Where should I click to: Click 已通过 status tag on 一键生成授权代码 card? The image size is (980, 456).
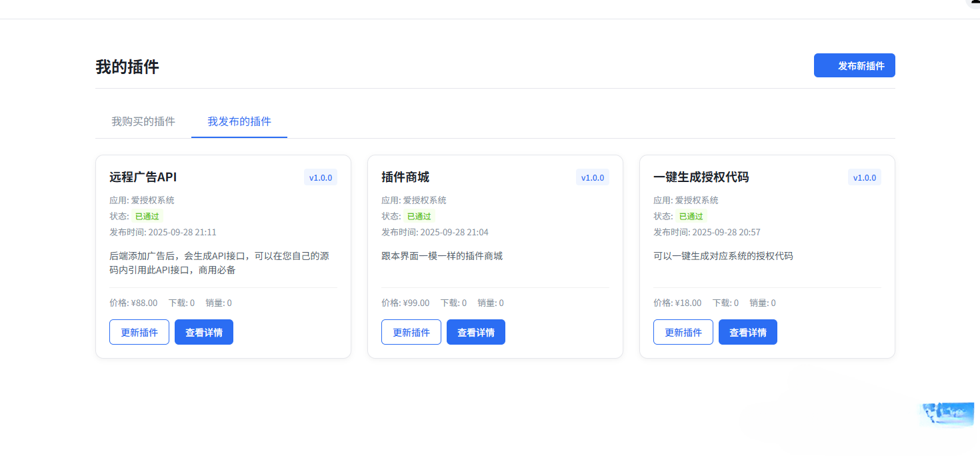[x=692, y=216]
